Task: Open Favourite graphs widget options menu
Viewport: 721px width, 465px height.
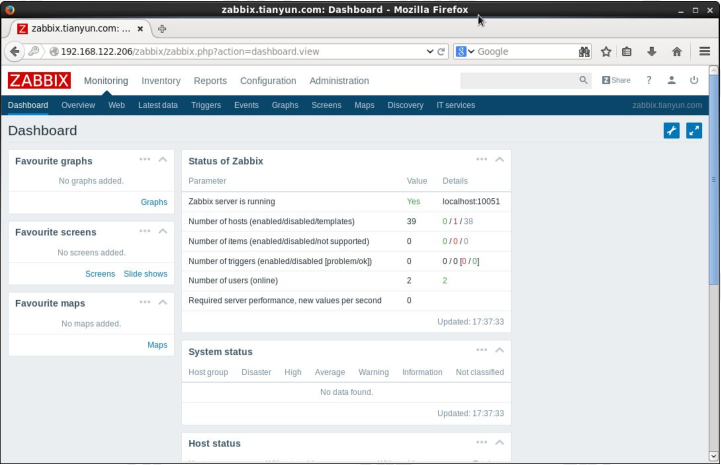Action: coord(145,159)
